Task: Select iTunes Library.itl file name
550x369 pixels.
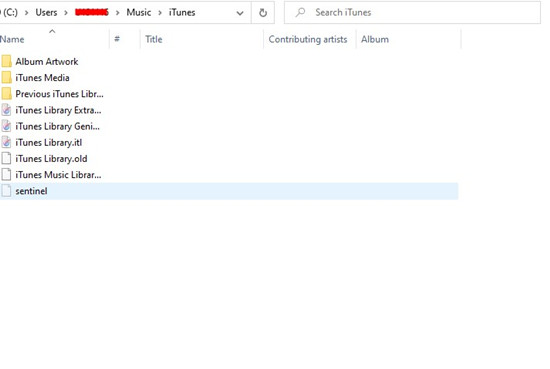Action: pos(49,142)
